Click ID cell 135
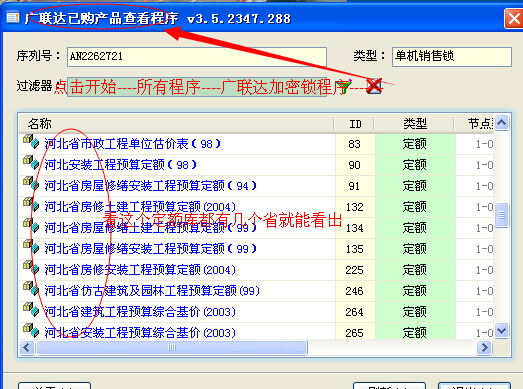The image size is (523, 389). [x=355, y=249]
